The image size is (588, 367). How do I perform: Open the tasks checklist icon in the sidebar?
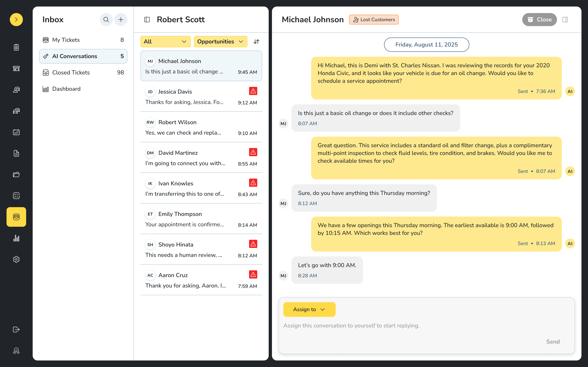(16, 196)
